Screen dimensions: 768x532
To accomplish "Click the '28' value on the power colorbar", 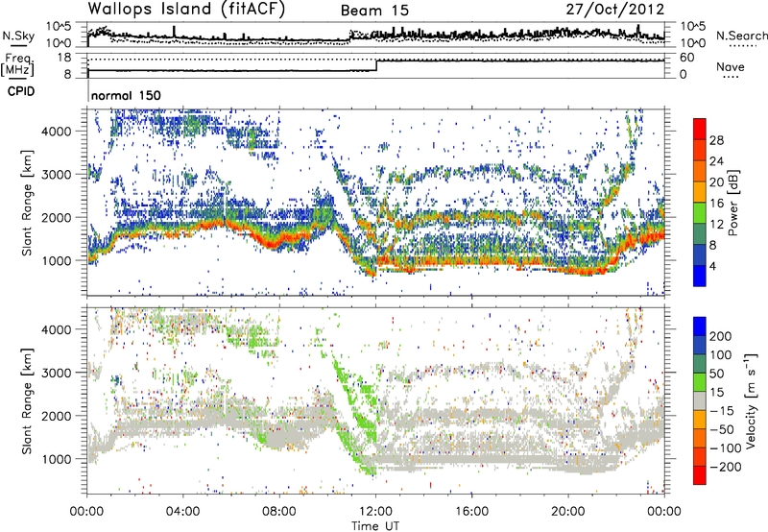I will [x=716, y=140].
